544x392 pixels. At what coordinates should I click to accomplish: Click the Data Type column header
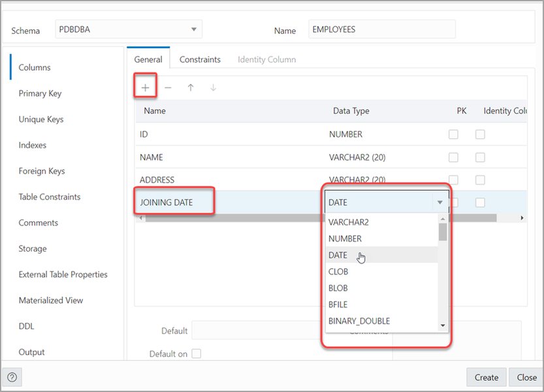coord(351,111)
